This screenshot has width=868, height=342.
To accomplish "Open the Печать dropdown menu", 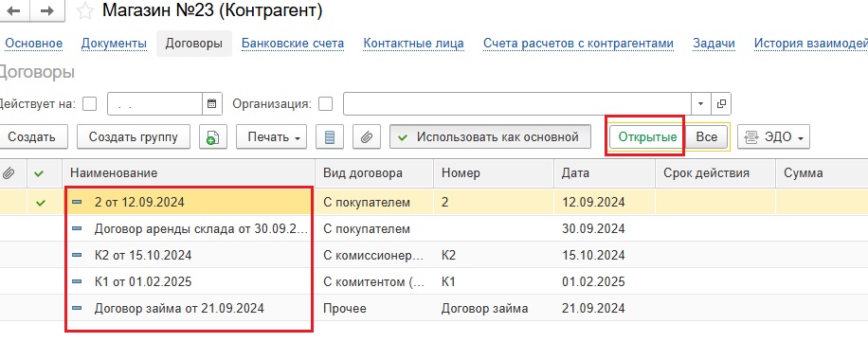I will pos(272,137).
